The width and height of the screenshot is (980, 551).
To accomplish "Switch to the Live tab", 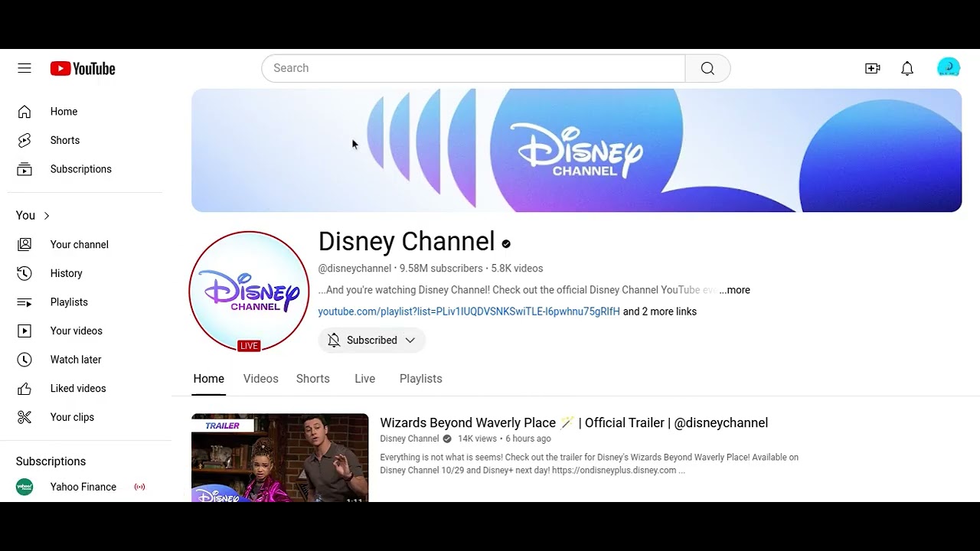I will point(364,379).
